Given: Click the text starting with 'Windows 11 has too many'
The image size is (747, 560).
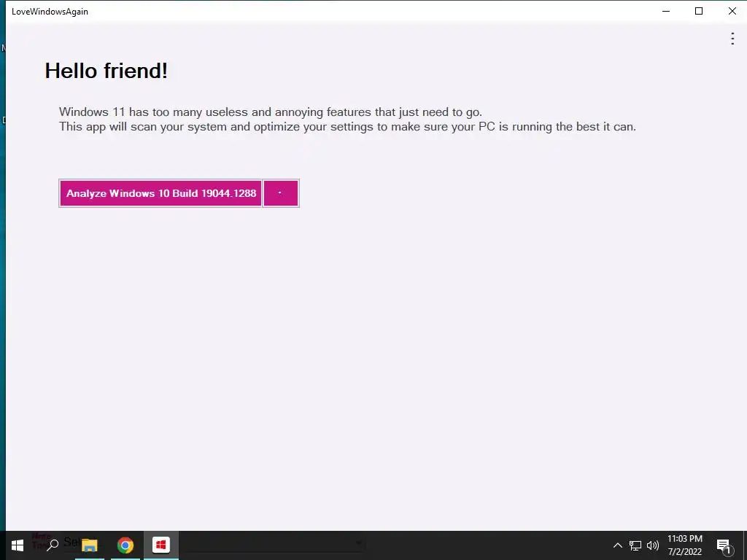Looking at the screenshot, I should [x=271, y=112].
